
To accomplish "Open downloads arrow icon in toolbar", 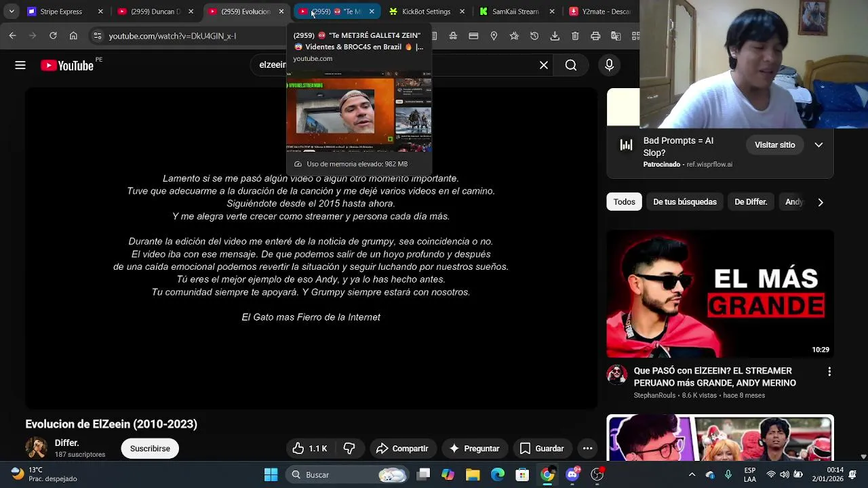I will pyautogui.click(x=555, y=36).
